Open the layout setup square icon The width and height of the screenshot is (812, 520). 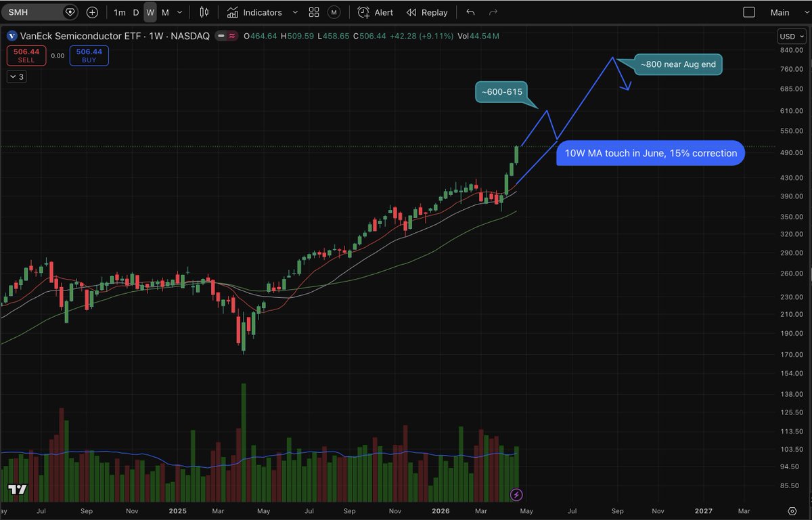click(x=749, y=12)
